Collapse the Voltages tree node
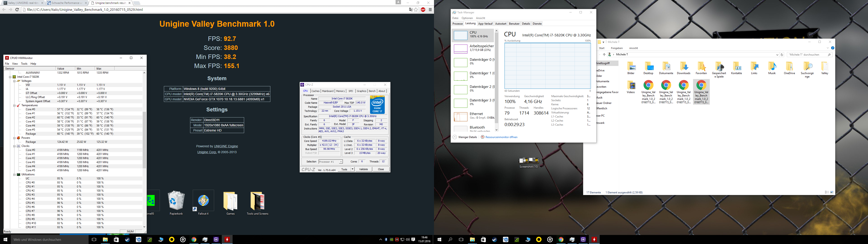 pyautogui.click(x=14, y=81)
